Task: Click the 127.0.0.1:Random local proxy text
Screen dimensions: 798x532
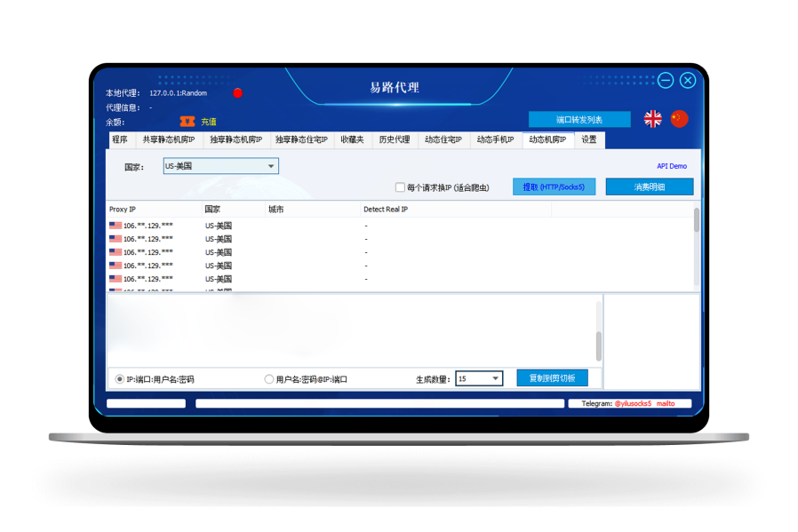Action: (178, 93)
